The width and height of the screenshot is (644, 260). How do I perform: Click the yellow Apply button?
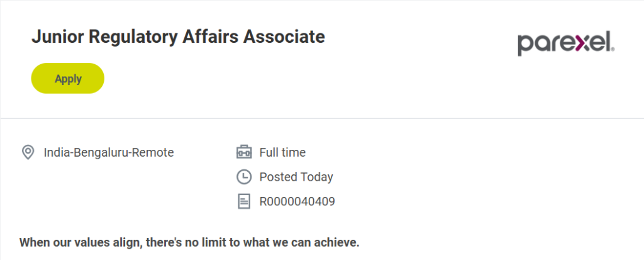[67, 79]
